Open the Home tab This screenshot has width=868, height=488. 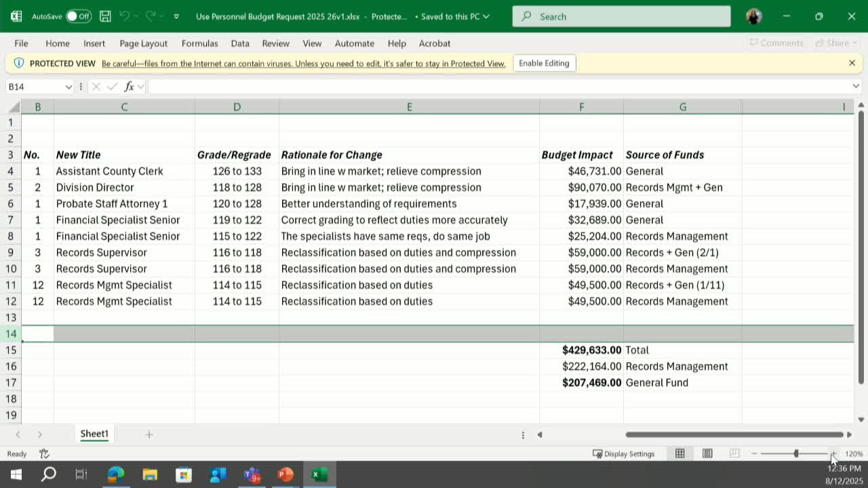pyautogui.click(x=58, y=43)
